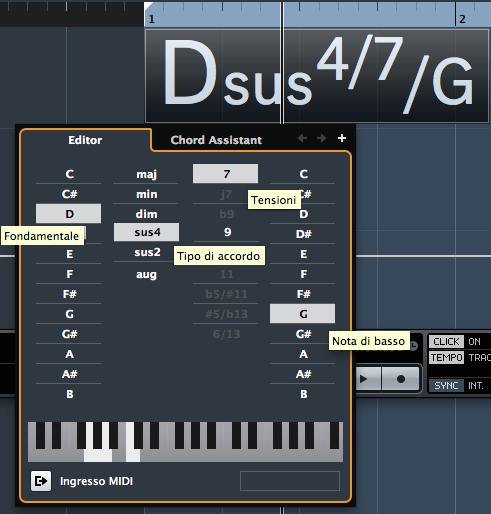Viewport: 491px width, 514px height.
Task: Toggle the 11 tension
Action: (226, 274)
